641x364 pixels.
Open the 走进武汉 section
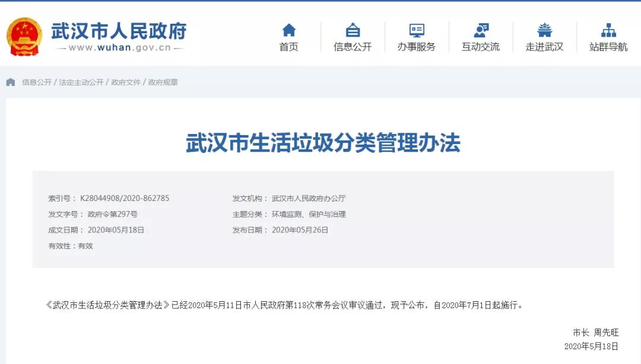(x=545, y=46)
